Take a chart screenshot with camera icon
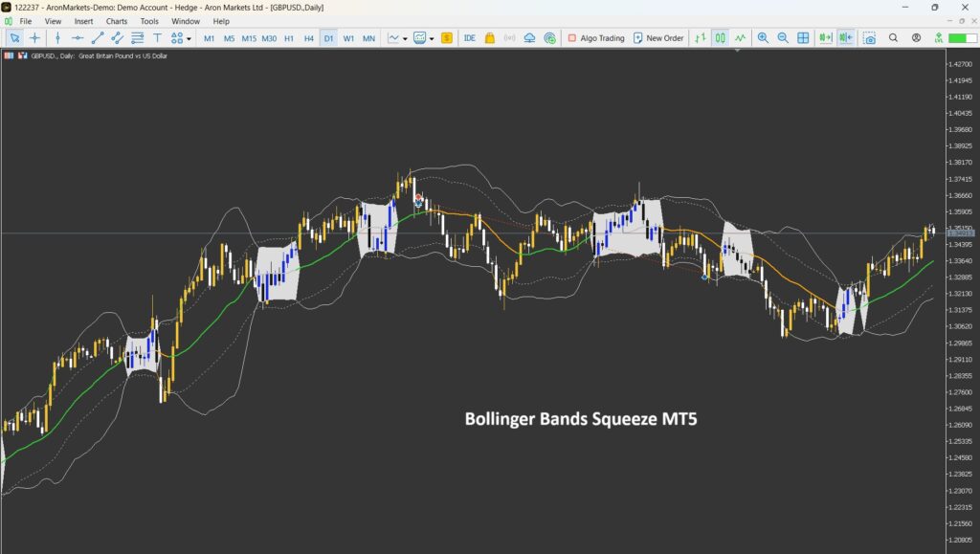The height and width of the screenshot is (554, 980). pyautogui.click(x=869, y=38)
